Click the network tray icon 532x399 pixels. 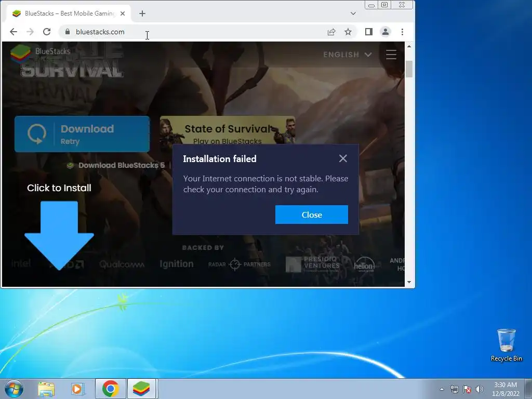(x=454, y=389)
